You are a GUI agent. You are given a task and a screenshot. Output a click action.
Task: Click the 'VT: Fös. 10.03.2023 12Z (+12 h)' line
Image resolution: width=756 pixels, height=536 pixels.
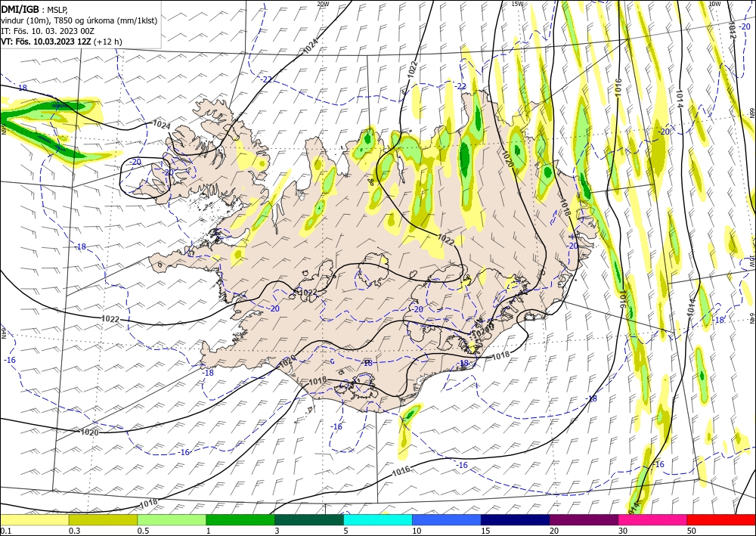coord(61,42)
